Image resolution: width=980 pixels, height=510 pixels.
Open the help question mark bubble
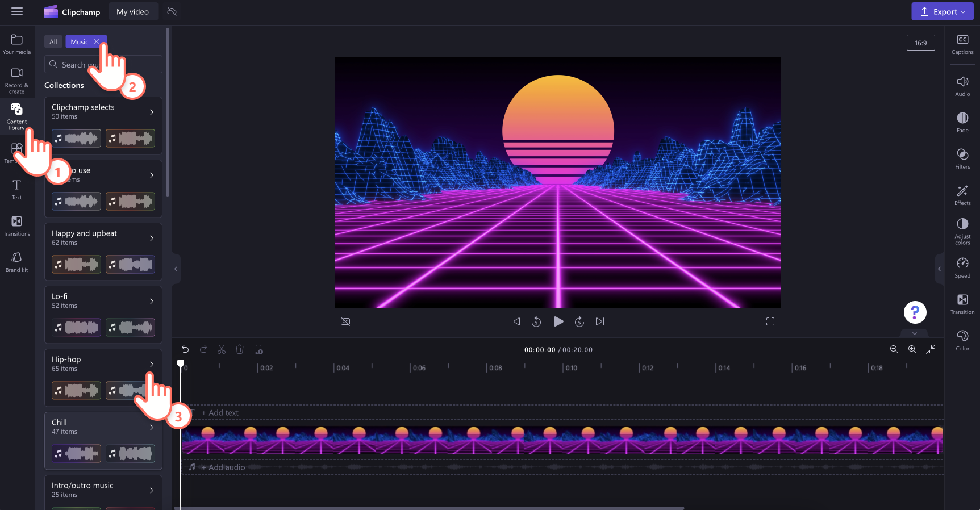point(915,312)
